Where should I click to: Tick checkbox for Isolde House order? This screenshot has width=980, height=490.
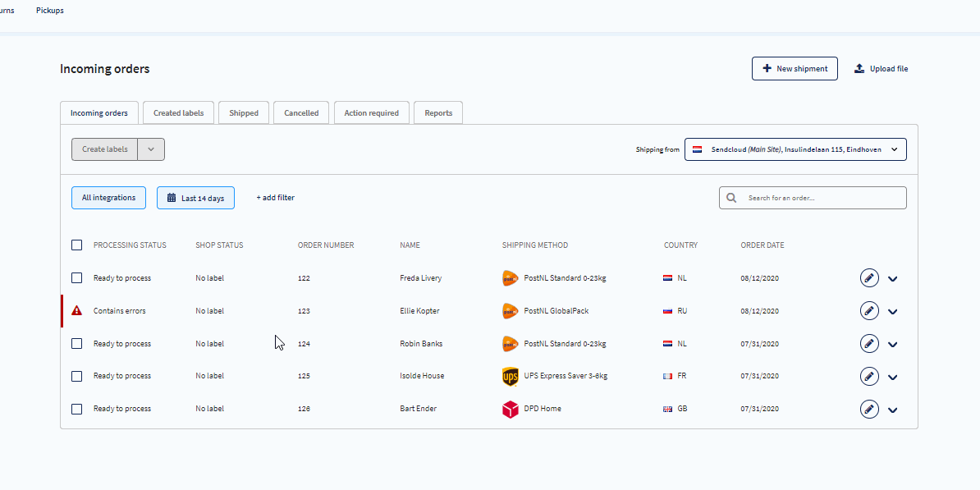click(77, 376)
